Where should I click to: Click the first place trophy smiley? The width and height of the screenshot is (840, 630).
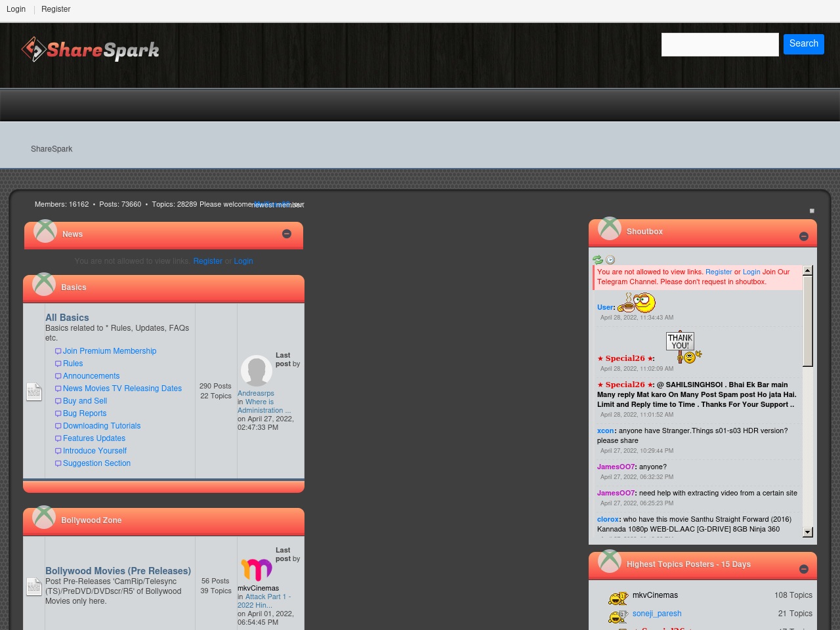[x=618, y=598]
